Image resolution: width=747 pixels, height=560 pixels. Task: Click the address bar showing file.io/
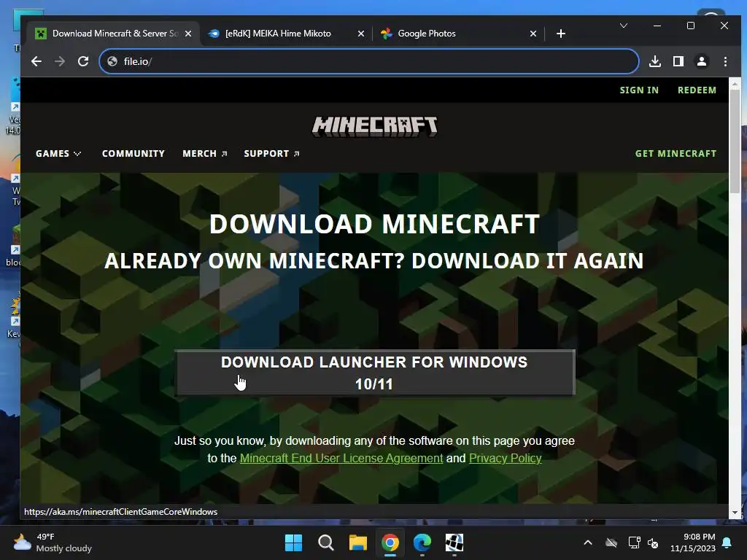pyautogui.click(x=369, y=61)
